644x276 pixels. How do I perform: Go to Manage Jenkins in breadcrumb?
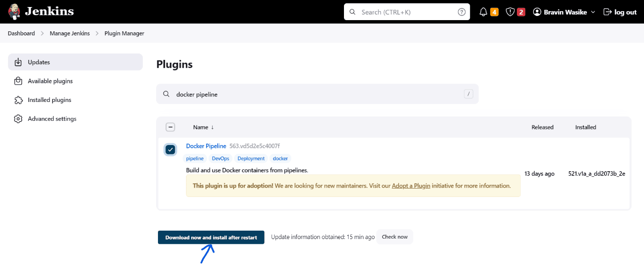click(x=70, y=34)
